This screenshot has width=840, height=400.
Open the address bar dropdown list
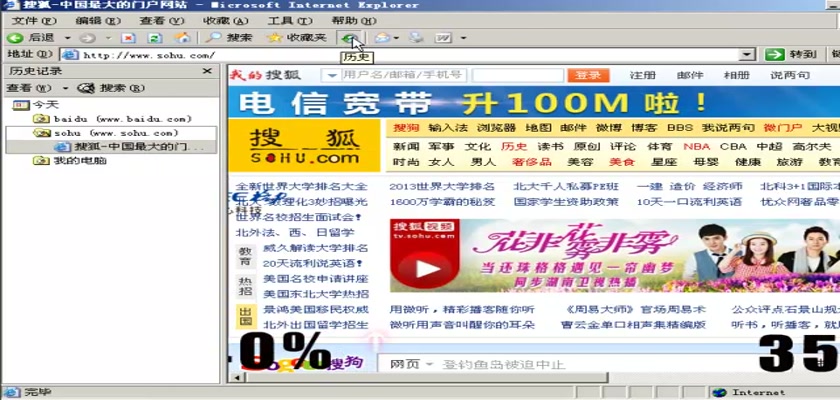pos(747,55)
